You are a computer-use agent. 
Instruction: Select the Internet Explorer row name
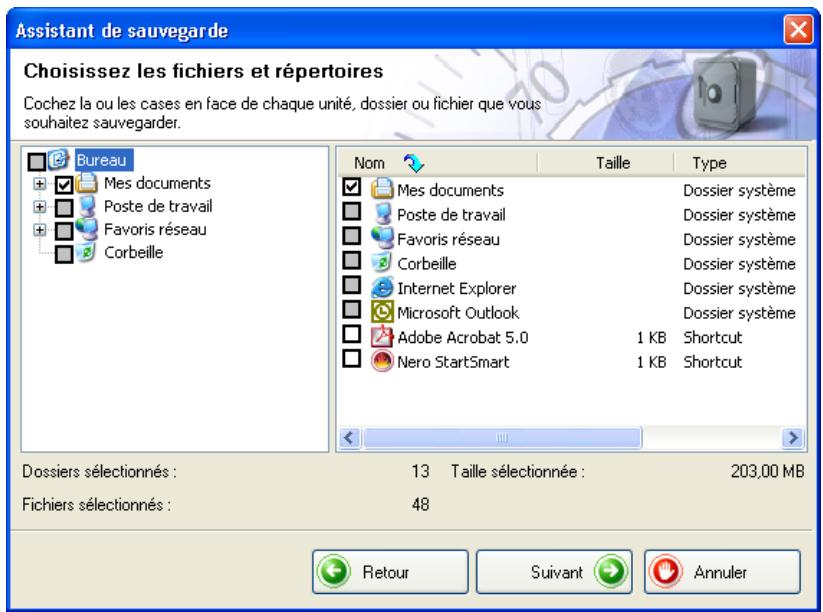(x=457, y=288)
